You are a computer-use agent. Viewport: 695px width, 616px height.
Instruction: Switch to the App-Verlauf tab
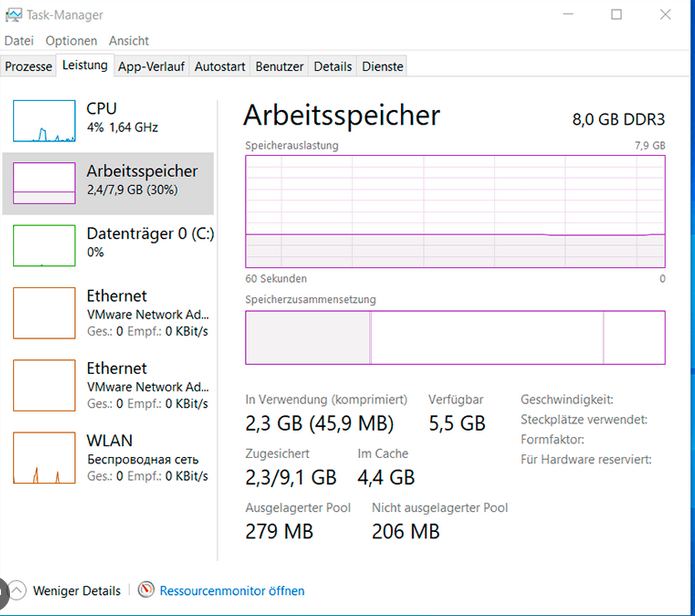[x=151, y=66]
